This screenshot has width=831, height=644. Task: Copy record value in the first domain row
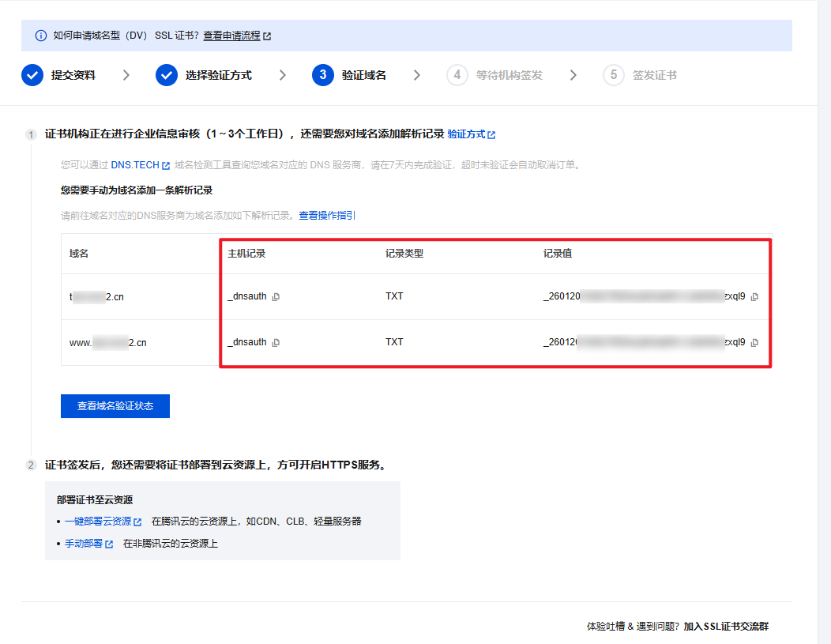754,297
